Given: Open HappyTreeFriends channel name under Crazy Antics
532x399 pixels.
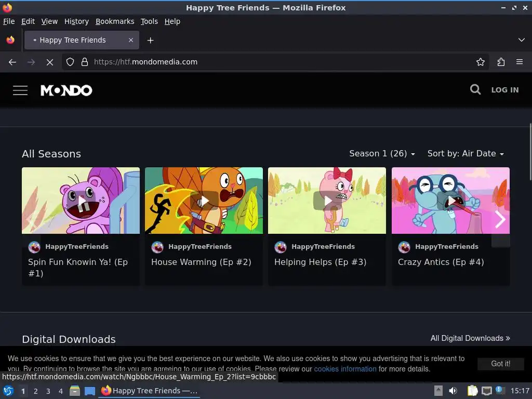Looking at the screenshot, I should click(446, 247).
